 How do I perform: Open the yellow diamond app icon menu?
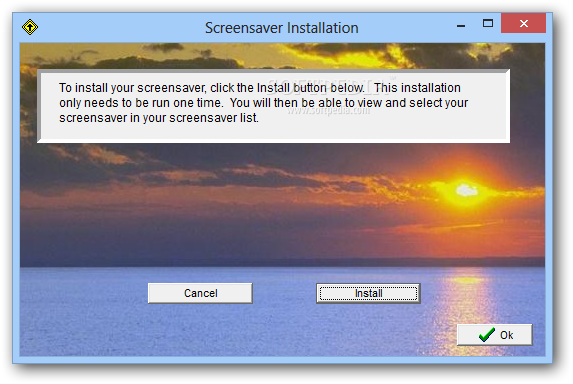(x=30, y=27)
